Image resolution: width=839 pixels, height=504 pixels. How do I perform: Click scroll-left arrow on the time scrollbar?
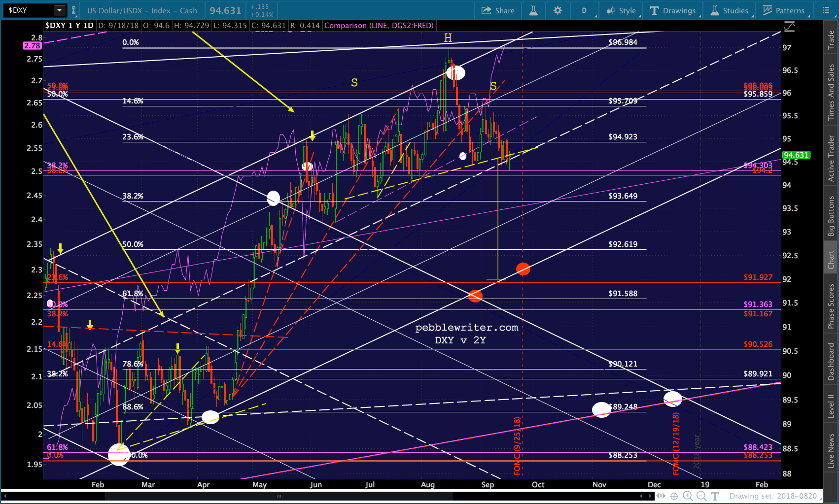[x=6, y=496]
